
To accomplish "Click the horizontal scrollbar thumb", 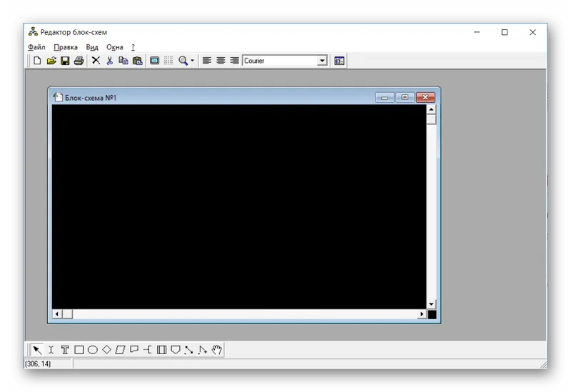I will [67, 314].
